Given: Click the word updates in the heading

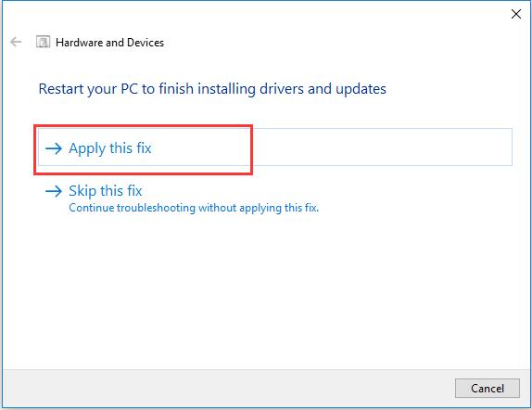Looking at the screenshot, I should click(x=361, y=89).
